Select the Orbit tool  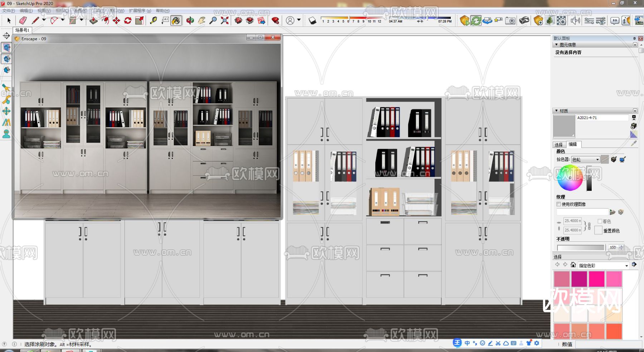(x=190, y=20)
